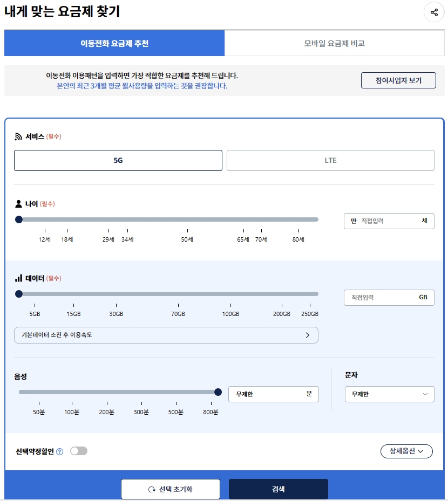This screenshot has width=448, height=501.
Task: Open the 문자 무제한 dropdown
Action: [x=389, y=394]
